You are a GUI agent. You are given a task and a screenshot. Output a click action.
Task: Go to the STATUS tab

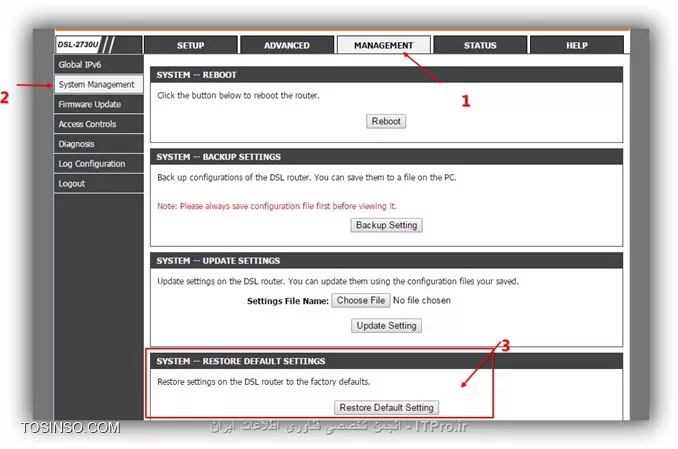pyautogui.click(x=480, y=45)
